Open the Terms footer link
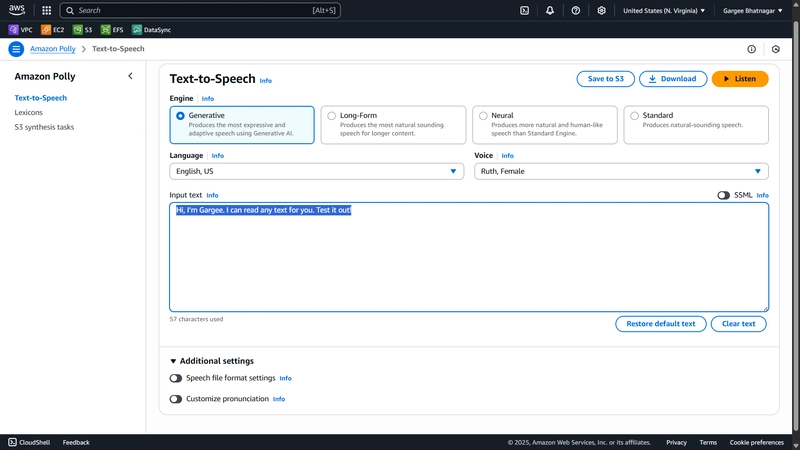This screenshot has height=450, width=800. (708, 442)
